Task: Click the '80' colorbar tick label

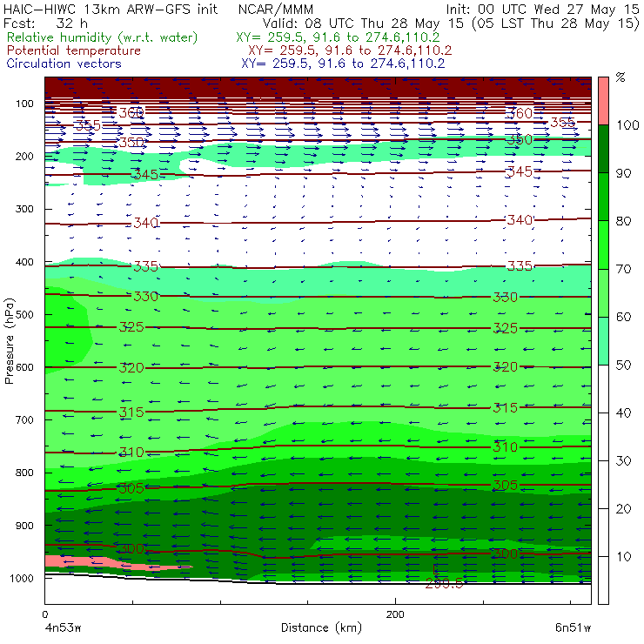Action: (x=623, y=221)
